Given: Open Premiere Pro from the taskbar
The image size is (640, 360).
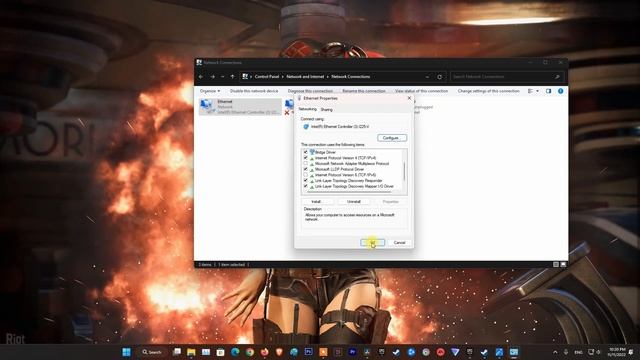Looking at the screenshot, I should point(353,352).
